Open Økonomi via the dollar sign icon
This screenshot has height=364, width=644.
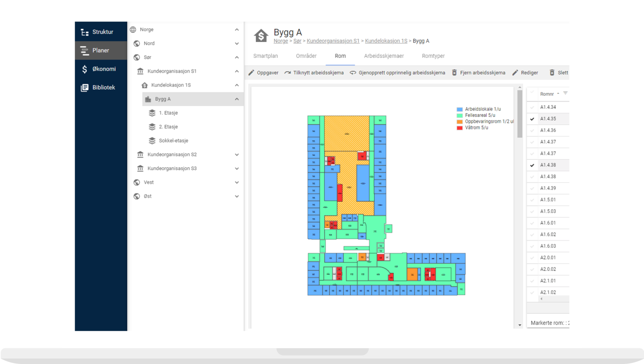coord(84,69)
